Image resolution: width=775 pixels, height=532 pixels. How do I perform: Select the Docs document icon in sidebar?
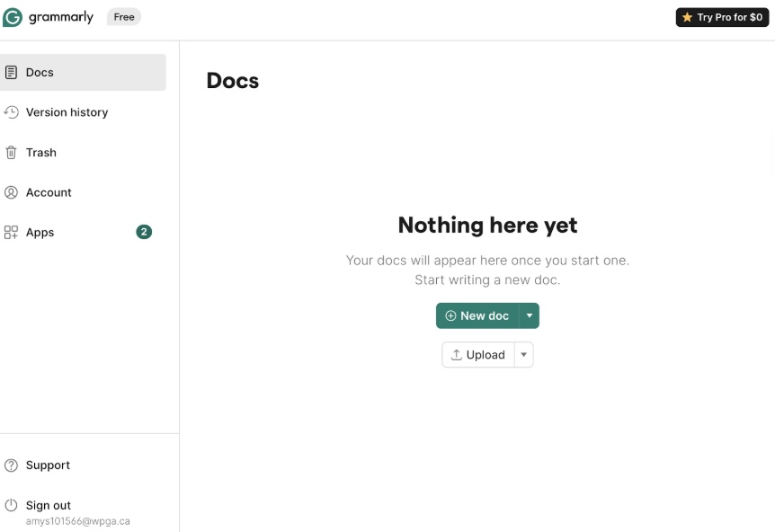coord(11,72)
